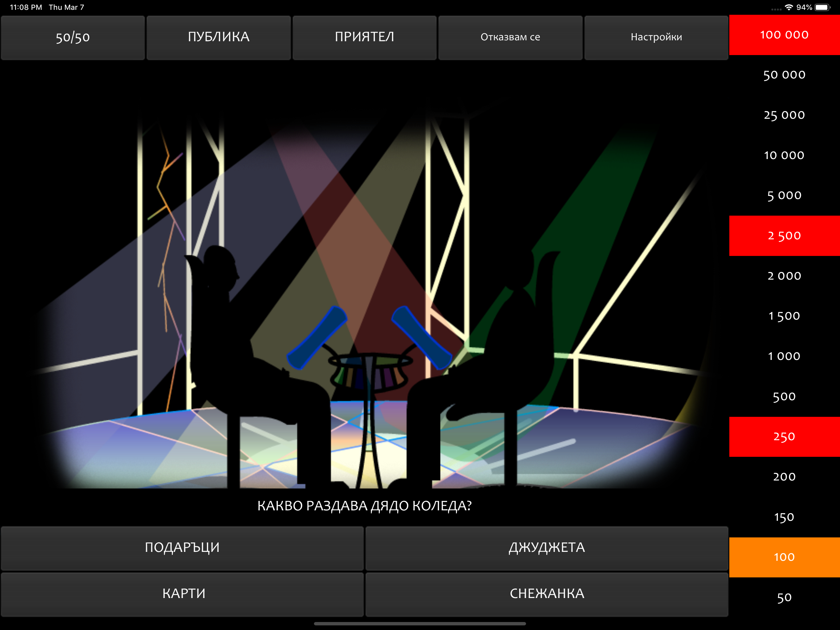840x630 pixels.
Task: Click the 200 prize level
Action: point(785,477)
